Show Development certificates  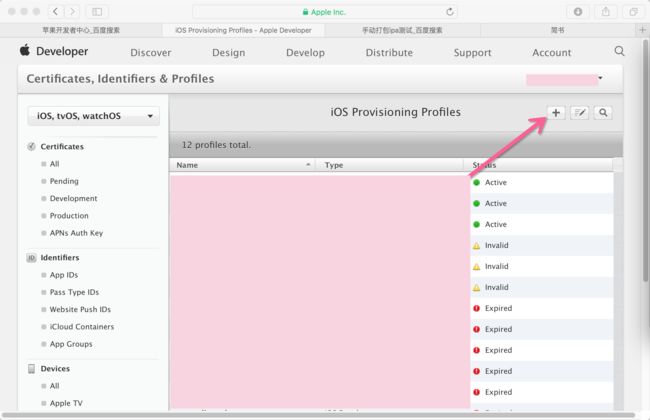(73, 199)
